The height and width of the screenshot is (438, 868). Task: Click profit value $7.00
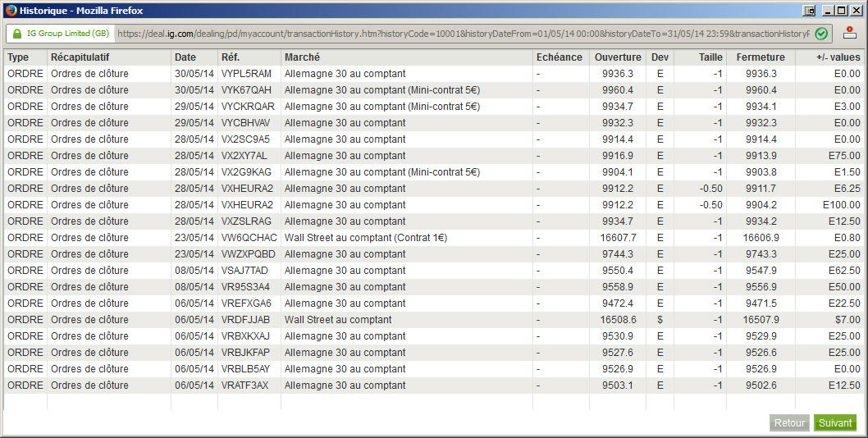pyautogui.click(x=848, y=320)
